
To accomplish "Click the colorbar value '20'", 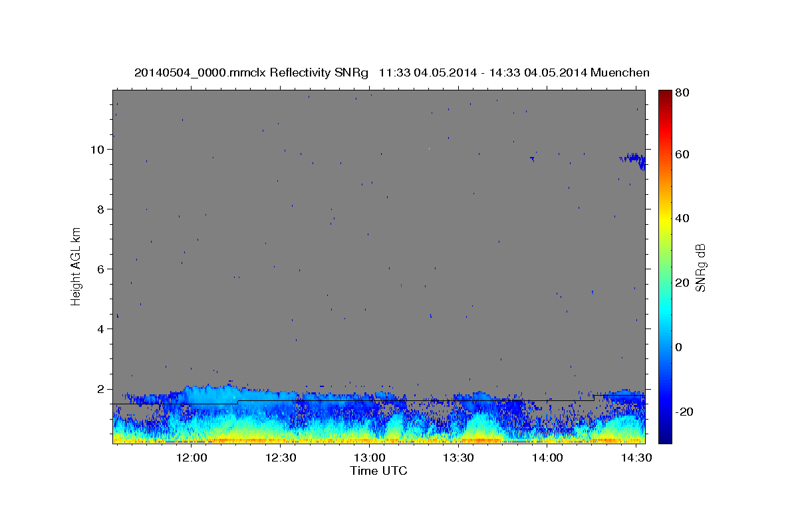I will click(x=683, y=283).
